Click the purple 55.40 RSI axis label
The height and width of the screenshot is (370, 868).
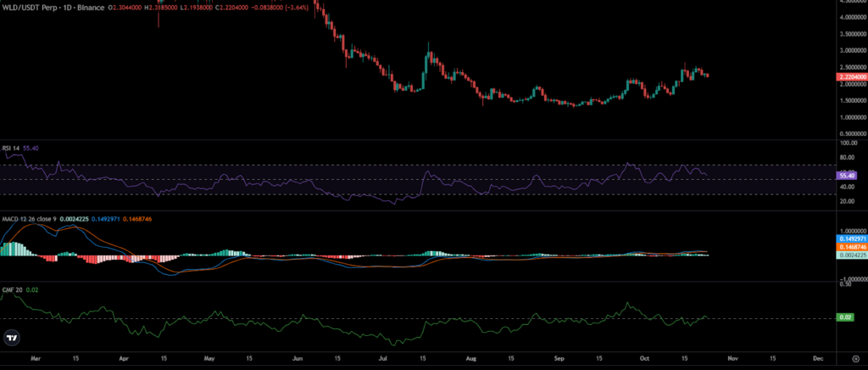(x=848, y=176)
